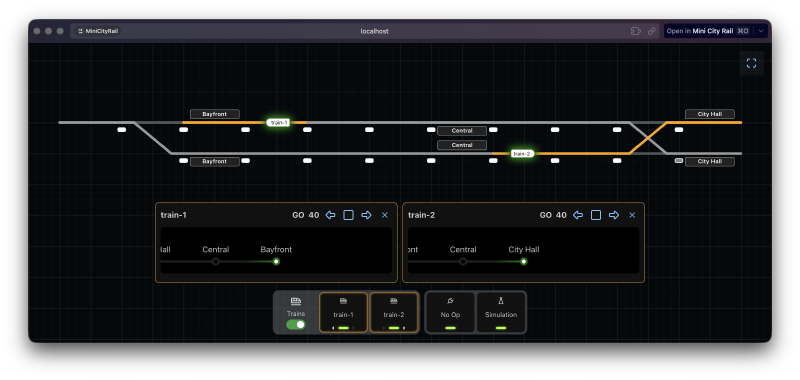Send train-1 forward with right arrow
Viewport: 800px width, 380px height.
click(366, 215)
